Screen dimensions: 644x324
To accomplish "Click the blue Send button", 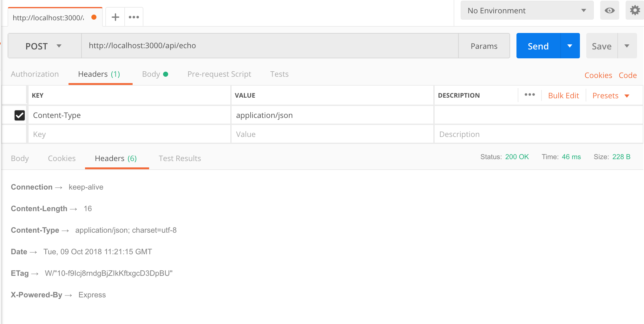I will coord(538,46).
